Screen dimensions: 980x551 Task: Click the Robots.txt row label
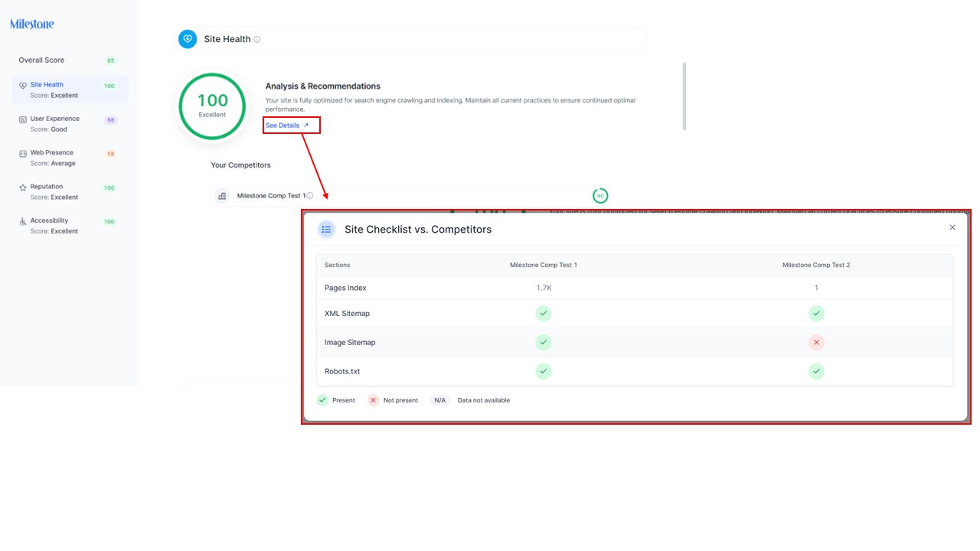tap(342, 371)
